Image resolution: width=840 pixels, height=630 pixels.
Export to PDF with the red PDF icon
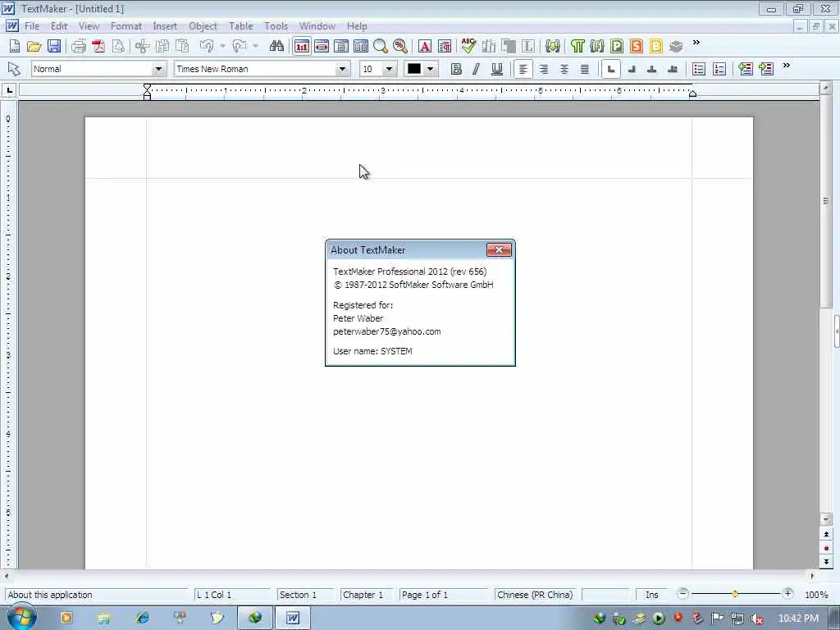tap(98, 47)
